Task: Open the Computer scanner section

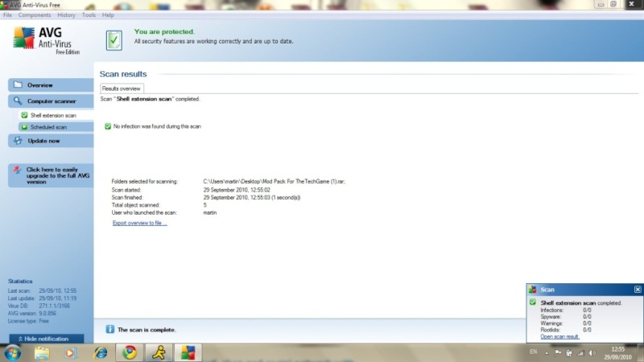Action: (x=51, y=101)
